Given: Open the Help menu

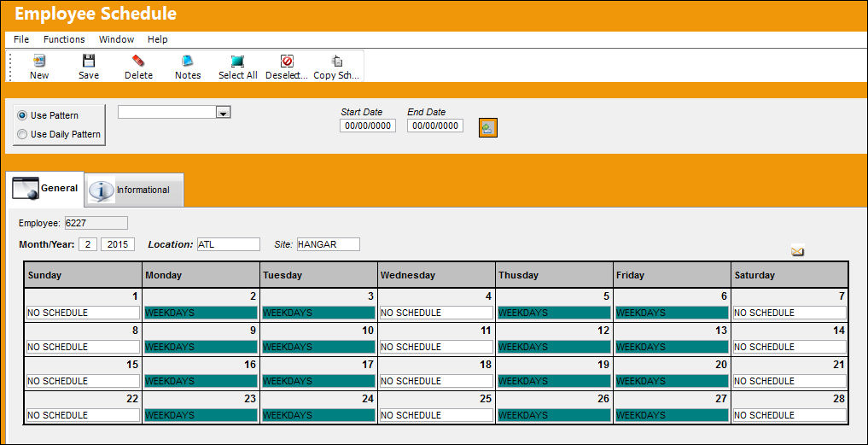Looking at the screenshot, I should tap(157, 39).
